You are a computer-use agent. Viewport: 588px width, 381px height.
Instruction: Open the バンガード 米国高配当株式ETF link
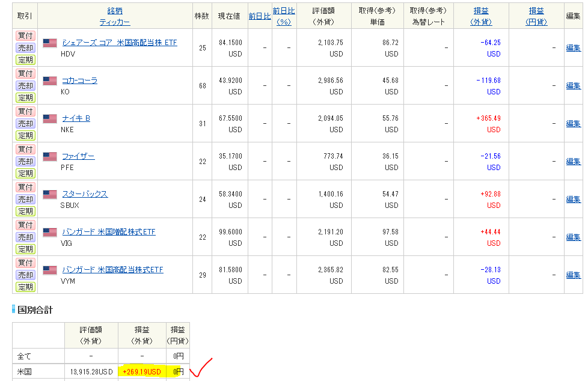click(112, 270)
